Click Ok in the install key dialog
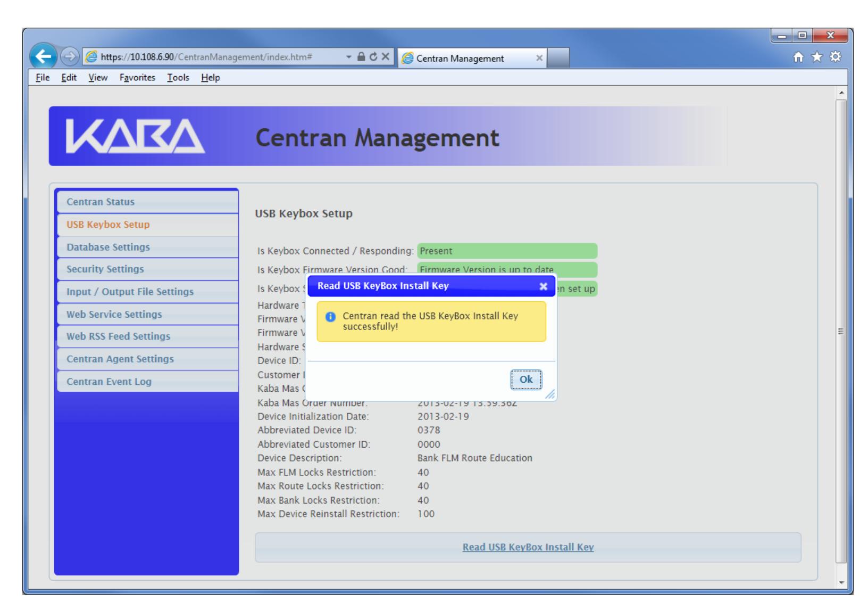Image resolution: width=868 pixels, height=611 pixels. [x=526, y=379]
